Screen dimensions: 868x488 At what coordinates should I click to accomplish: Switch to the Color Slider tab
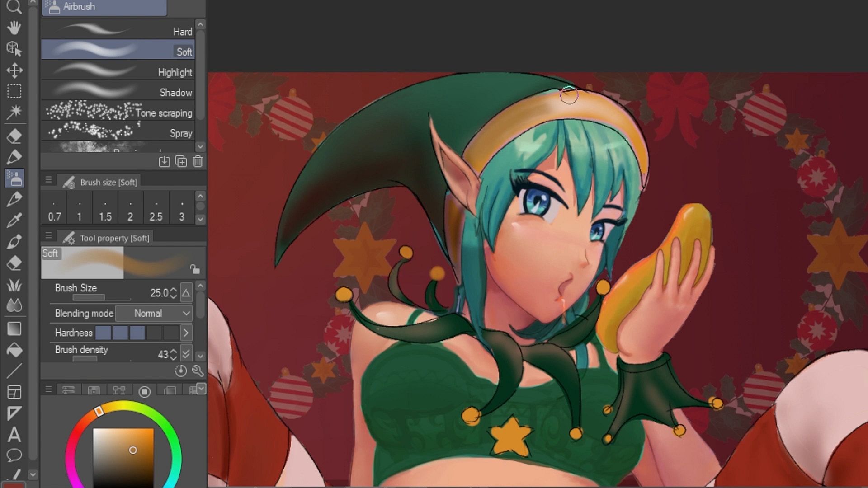coord(69,390)
